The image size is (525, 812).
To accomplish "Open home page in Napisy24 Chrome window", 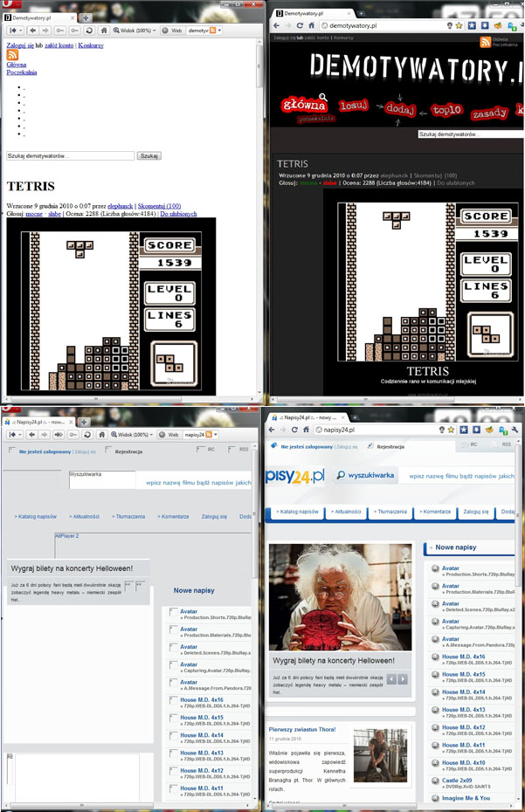I will pyautogui.click(x=307, y=430).
